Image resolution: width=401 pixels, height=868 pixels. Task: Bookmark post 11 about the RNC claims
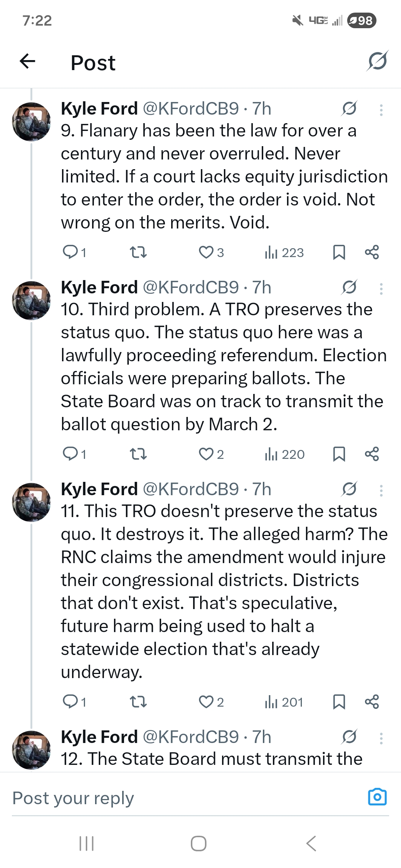click(339, 702)
